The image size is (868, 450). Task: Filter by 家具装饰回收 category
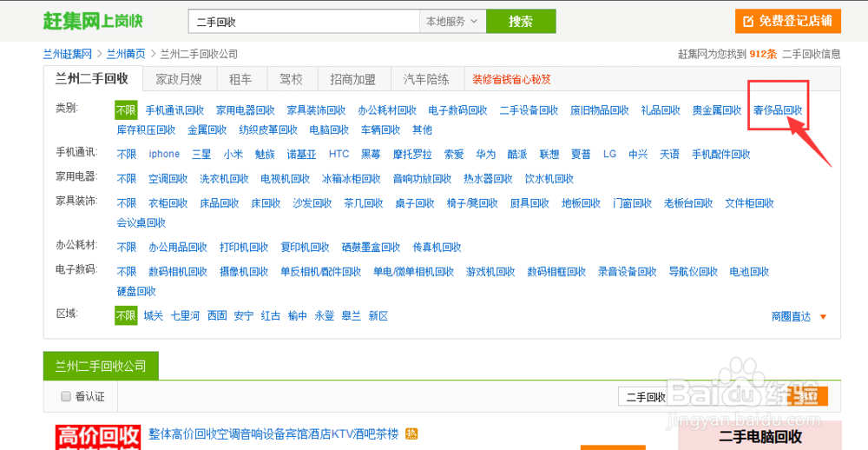(x=316, y=109)
